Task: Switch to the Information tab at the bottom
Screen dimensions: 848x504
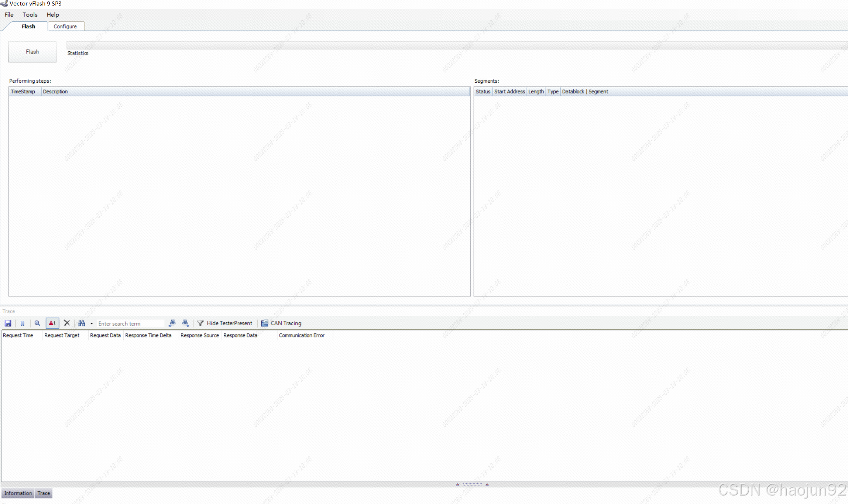Action: pos(18,493)
